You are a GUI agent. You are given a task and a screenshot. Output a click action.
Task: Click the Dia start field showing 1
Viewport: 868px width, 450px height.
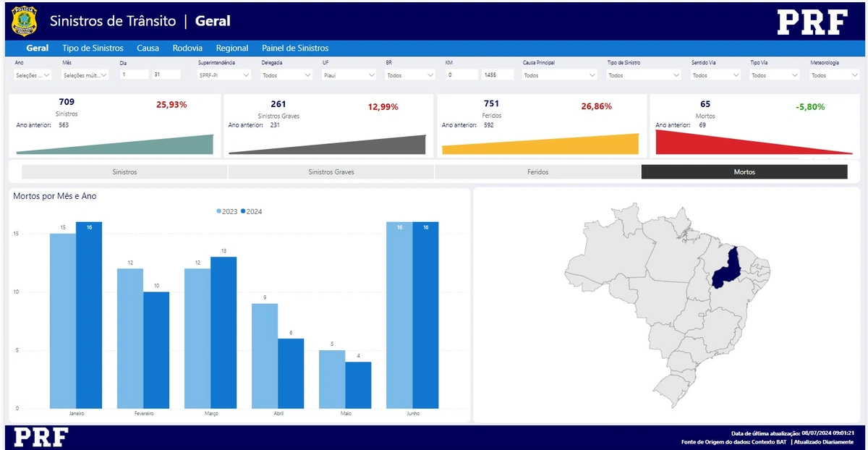(135, 75)
